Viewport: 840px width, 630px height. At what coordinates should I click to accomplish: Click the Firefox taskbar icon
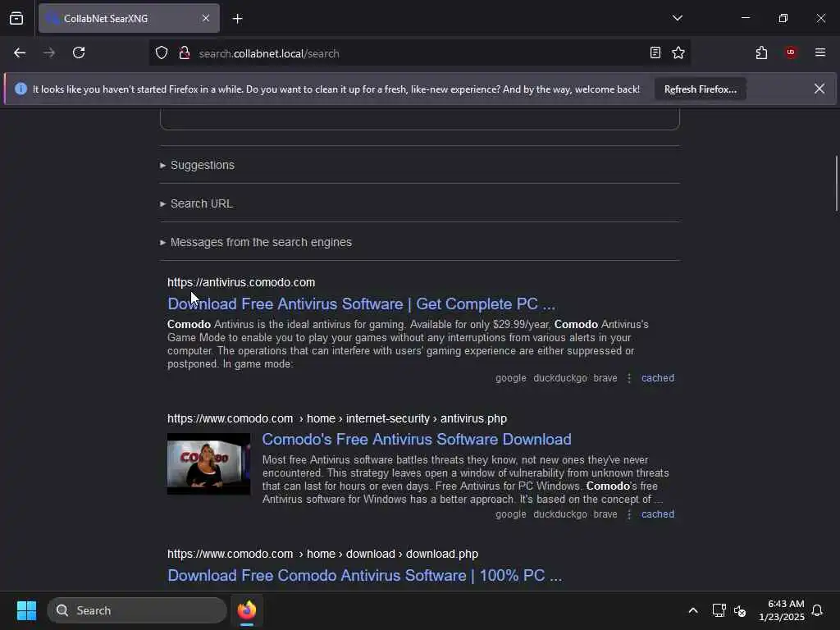tap(247, 610)
